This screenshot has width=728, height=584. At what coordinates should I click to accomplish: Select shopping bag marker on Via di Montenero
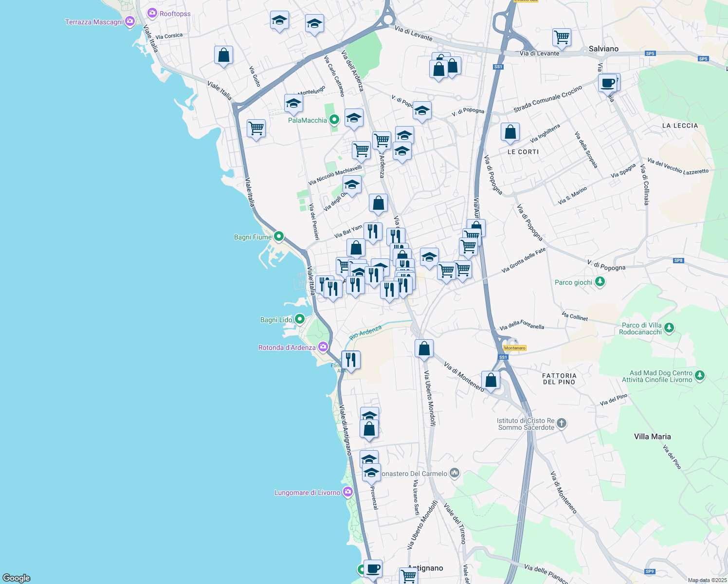491,380
